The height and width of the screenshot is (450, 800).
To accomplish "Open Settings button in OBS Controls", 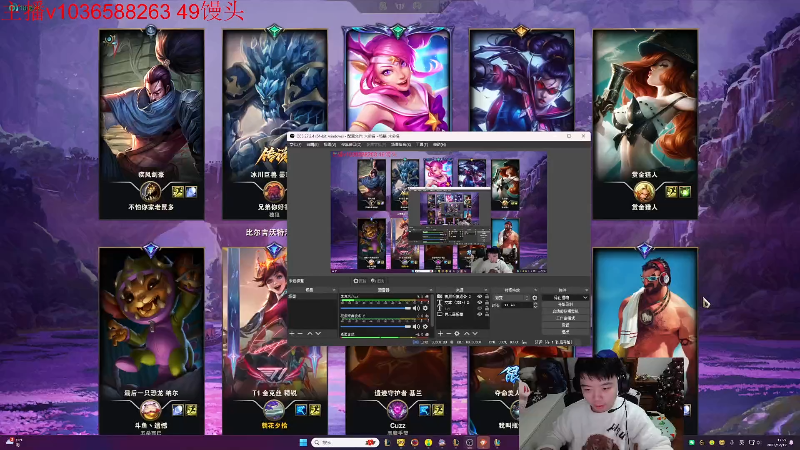I will point(566,325).
